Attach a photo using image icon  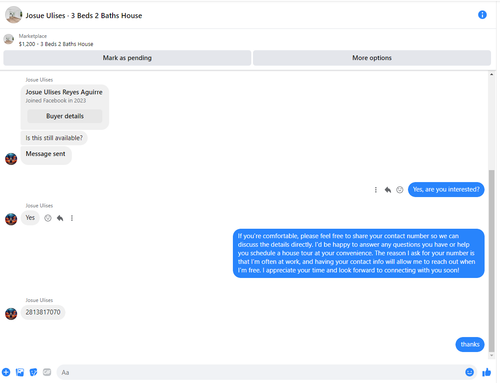pos(20,372)
